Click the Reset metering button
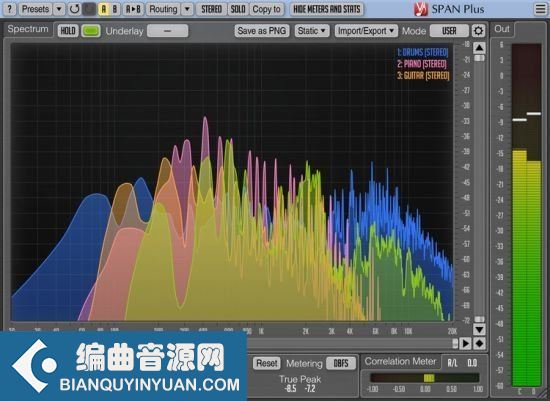The width and height of the screenshot is (550, 401). click(267, 363)
